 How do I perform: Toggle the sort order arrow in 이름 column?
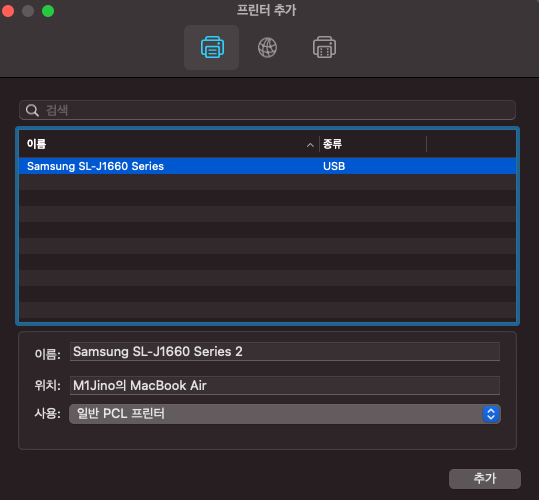[310, 145]
